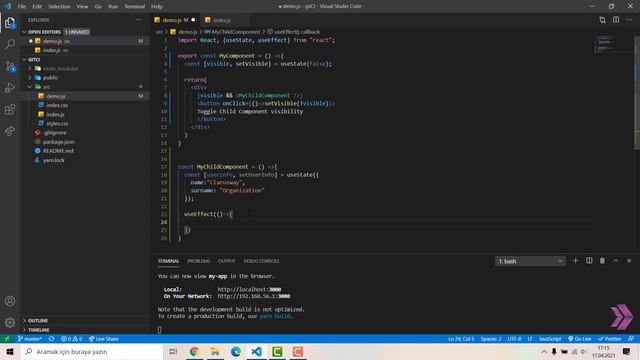Launch Chrome from the taskbar

pyautogui.click(x=194, y=351)
